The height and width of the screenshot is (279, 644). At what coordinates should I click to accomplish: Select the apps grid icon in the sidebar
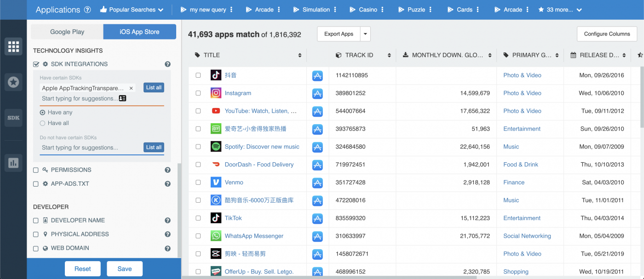coord(13,46)
